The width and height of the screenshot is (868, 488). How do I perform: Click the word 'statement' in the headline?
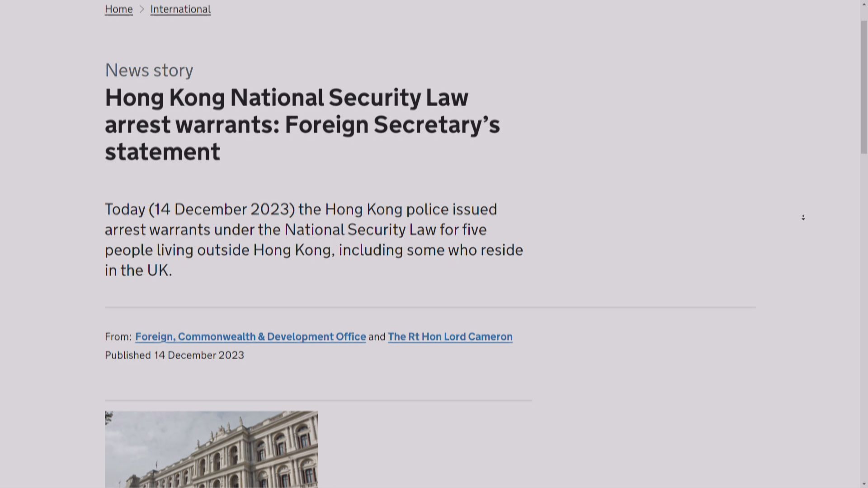pos(162,152)
